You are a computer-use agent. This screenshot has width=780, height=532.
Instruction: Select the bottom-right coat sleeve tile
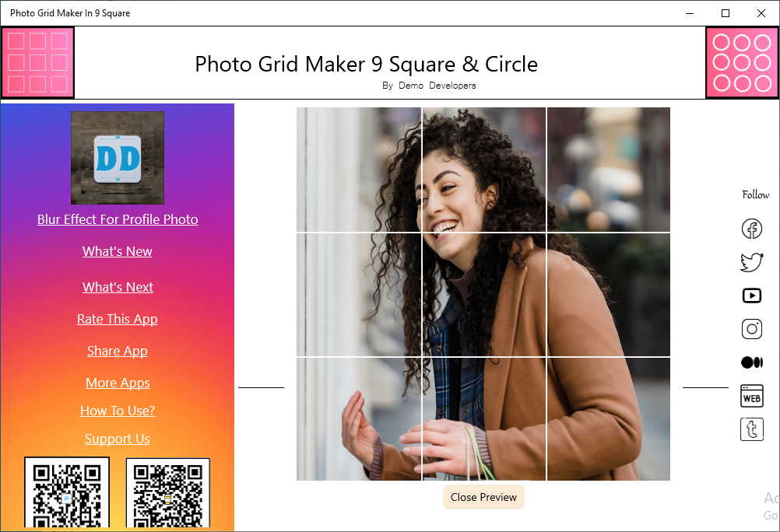(x=609, y=419)
